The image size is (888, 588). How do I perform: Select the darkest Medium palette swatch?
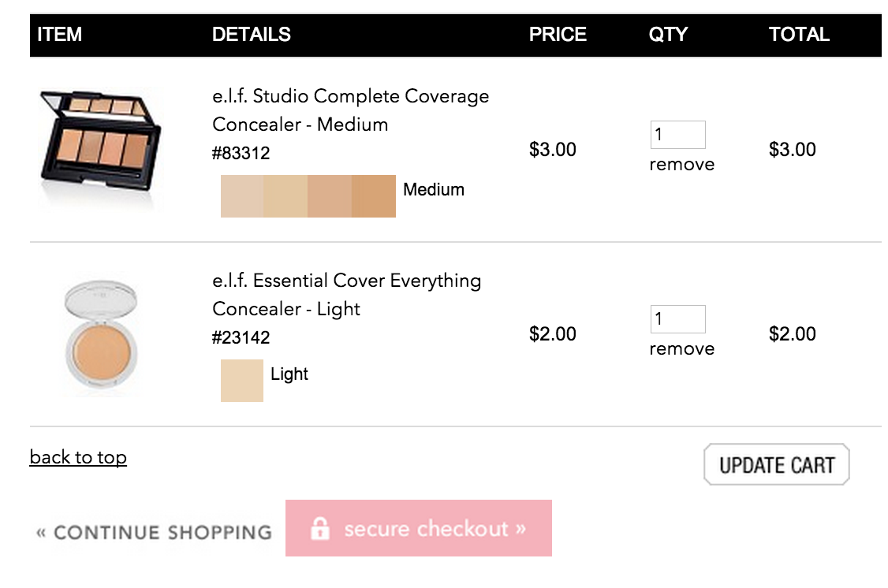pyautogui.click(x=374, y=196)
